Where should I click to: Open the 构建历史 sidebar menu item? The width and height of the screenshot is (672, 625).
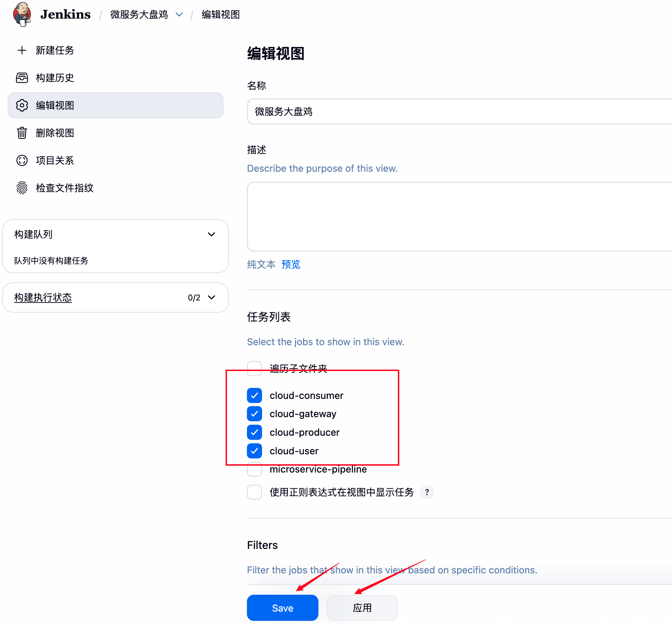pyautogui.click(x=55, y=78)
